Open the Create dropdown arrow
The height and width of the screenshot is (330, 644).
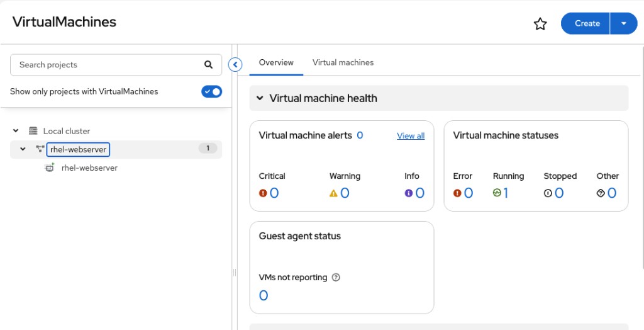click(x=623, y=23)
